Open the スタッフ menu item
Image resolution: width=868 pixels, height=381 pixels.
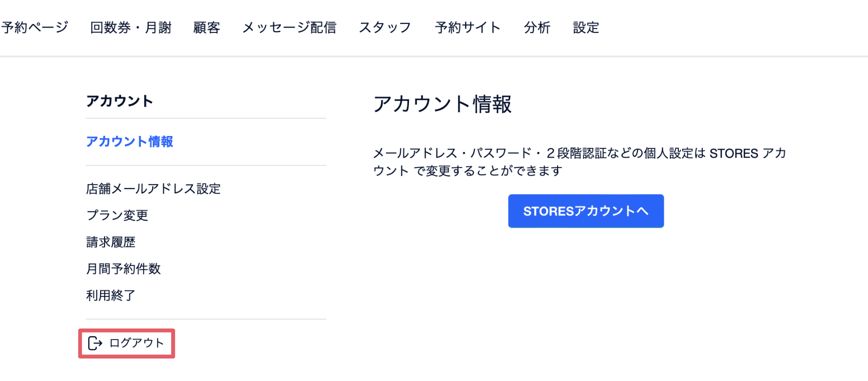pyautogui.click(x=385, y=27)
